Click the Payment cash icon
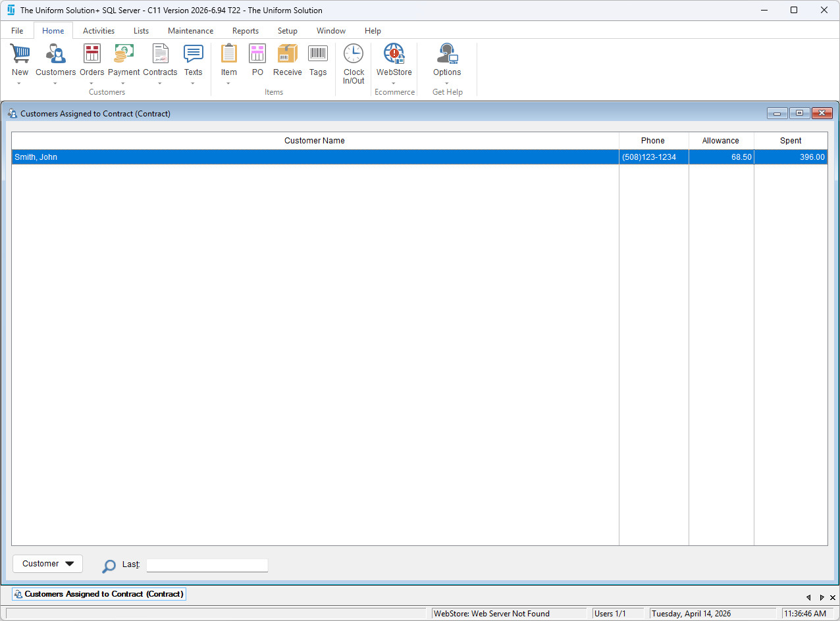840x621 pixels. (124, 54)
